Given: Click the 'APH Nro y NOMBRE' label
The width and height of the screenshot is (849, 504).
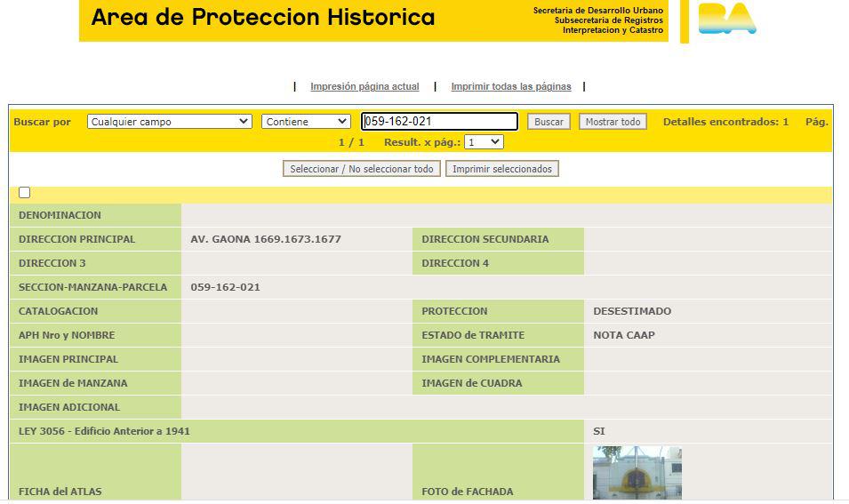Looking at the screenshot, I should coord(67,335).
